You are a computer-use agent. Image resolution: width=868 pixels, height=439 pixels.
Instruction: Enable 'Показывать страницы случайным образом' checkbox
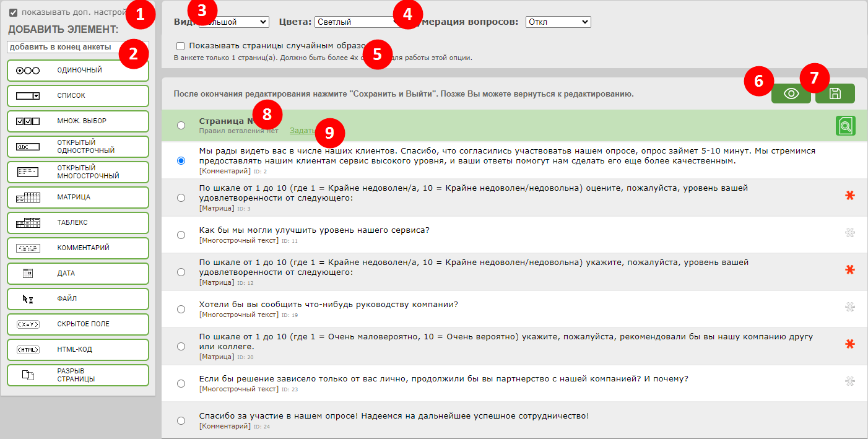180,46
